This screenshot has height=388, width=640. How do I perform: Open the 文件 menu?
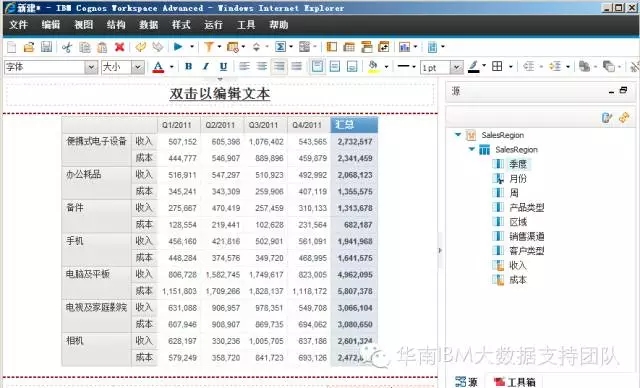point(18,24)
